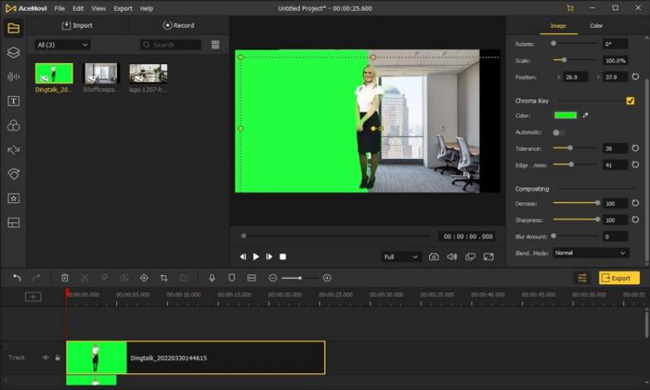Viewport: 650px width, 390px height.
Task: Click the fullscreen preview icon
Action: point(489,257)
